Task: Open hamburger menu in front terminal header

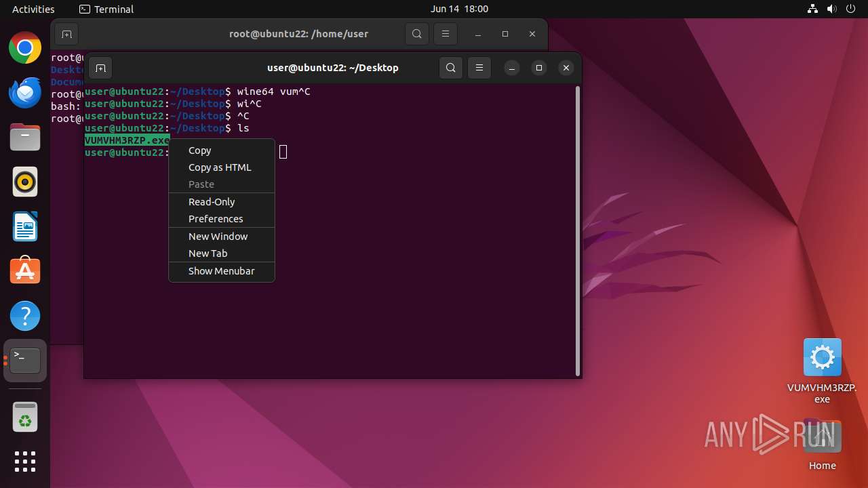Action: [479, 68]
